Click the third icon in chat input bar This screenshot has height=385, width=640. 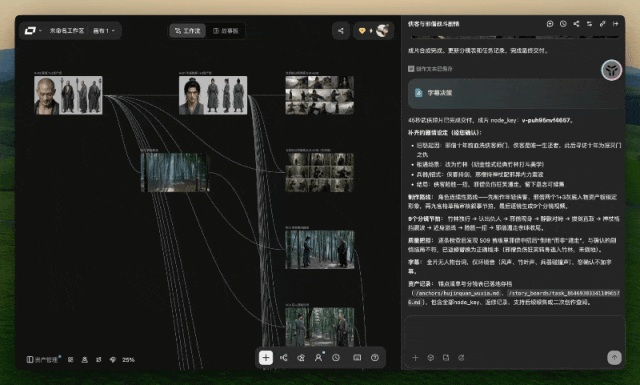pos(446,358)
